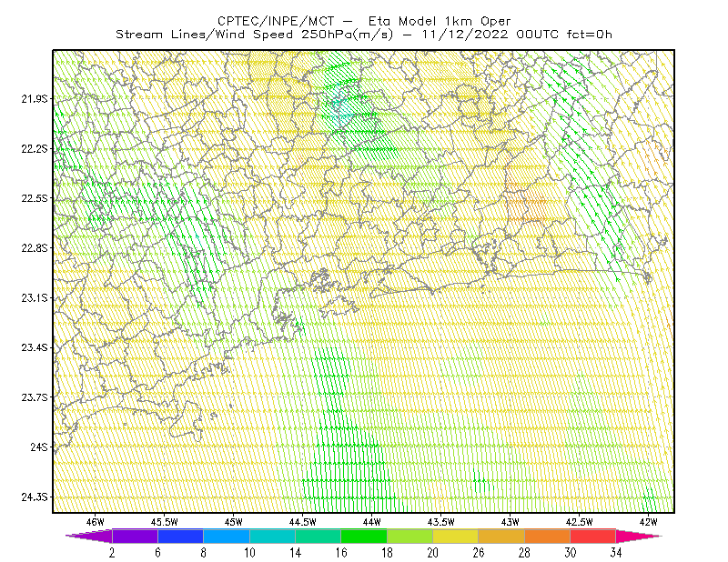The height and width of the screenshot is (562, 728).
Task: Click the 44W longitude axis label
Action: click(x=372, y=522)
